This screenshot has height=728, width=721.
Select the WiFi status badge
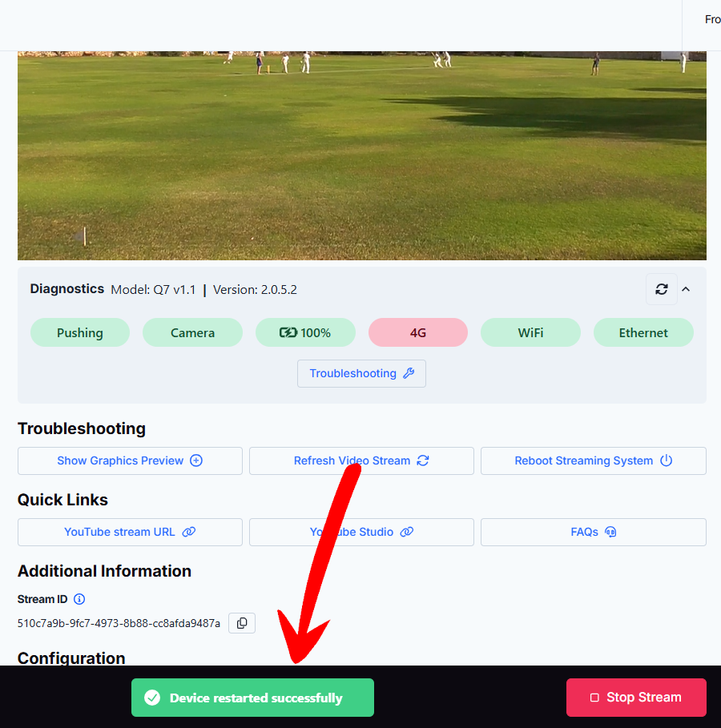(x=530, y=332)
